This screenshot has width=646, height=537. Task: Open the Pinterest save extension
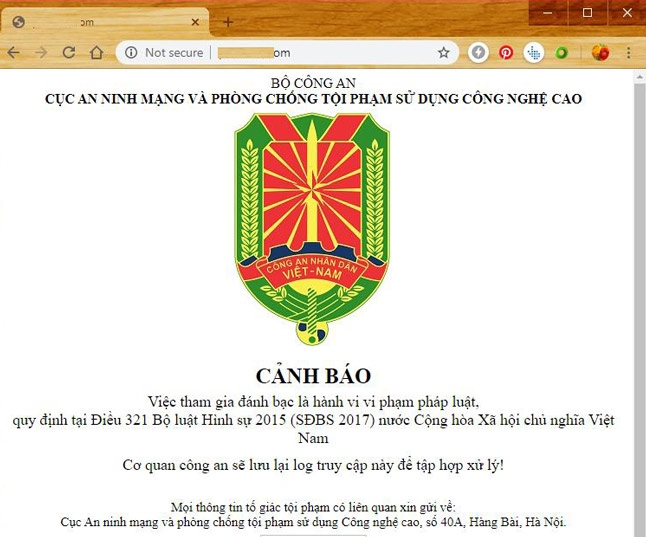(506, 53)
